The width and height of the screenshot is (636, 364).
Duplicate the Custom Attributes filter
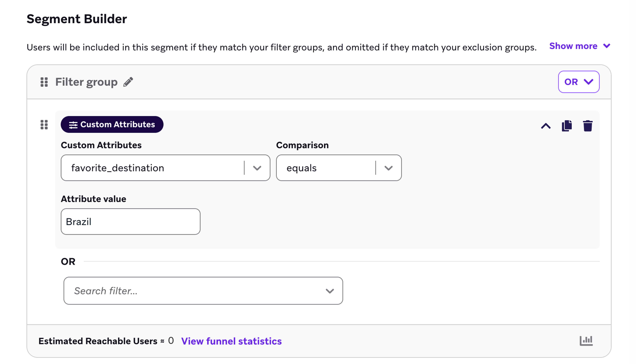(567, 125)
